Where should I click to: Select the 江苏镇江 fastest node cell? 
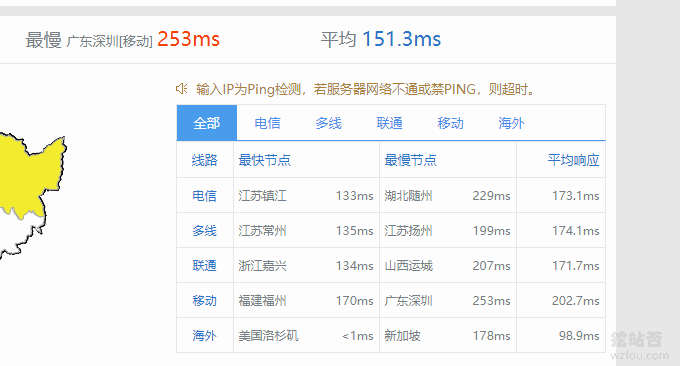[262, 196]
